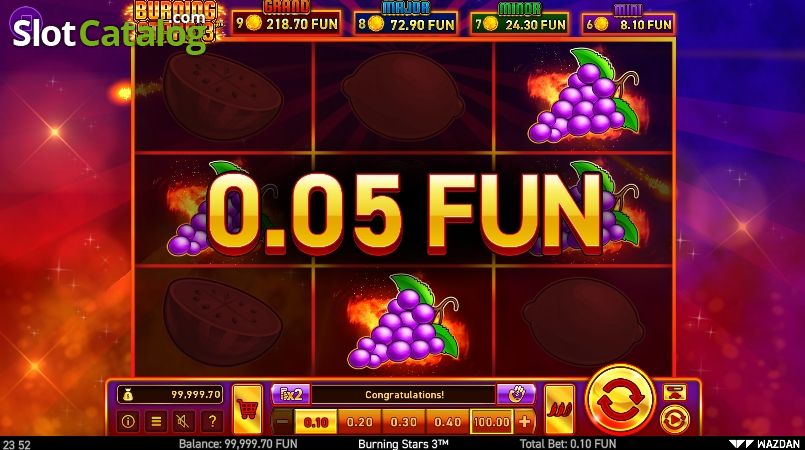Spin the reels with the round arrow button
805x450 pixels.
pos(620,401)
